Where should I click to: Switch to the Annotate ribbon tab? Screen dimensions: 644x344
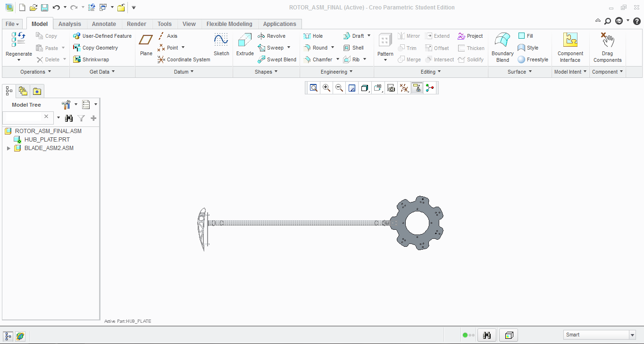104,24
